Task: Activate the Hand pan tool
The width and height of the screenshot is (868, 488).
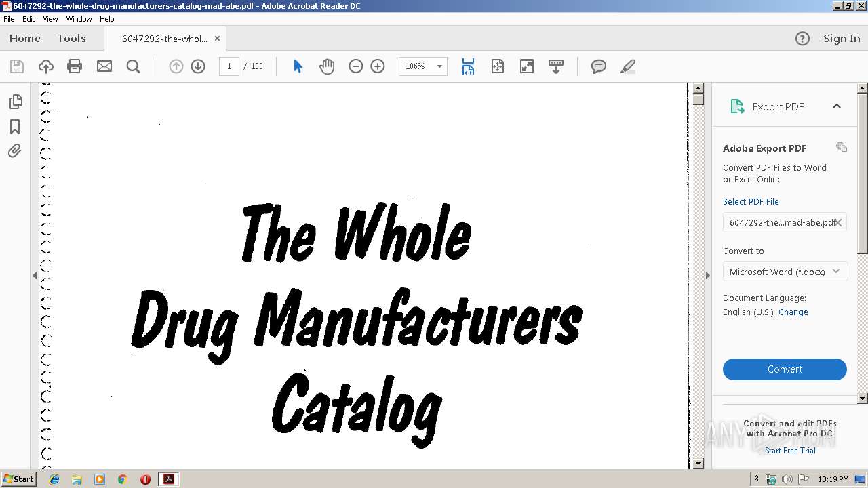Action: click(x=327, y=66)
